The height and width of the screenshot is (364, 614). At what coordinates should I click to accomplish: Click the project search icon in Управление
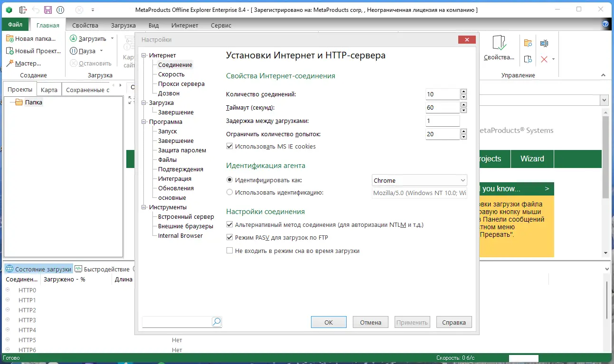point(528,59)
